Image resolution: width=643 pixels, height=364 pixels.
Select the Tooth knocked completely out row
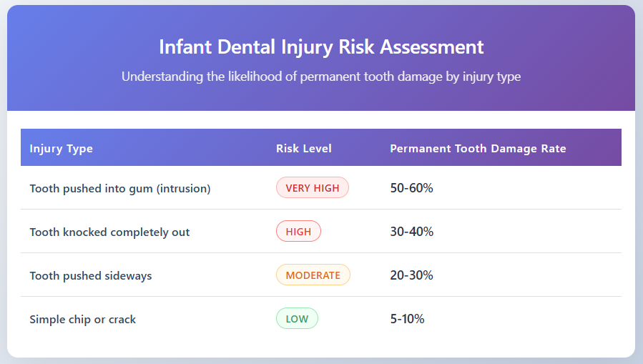click(x=109, y=232)
